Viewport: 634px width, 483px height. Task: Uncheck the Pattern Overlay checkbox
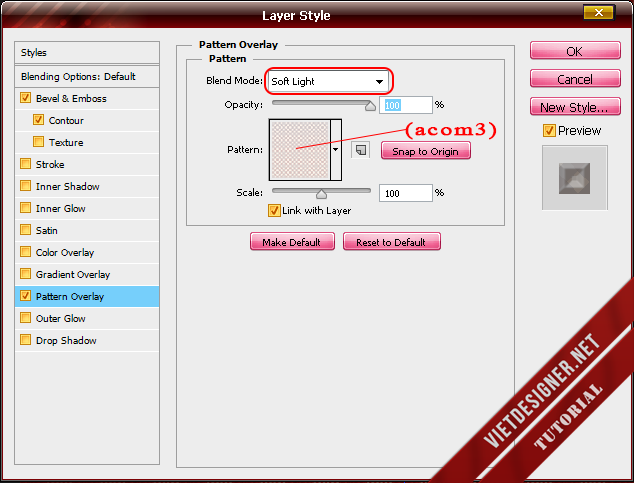[25, 296]
